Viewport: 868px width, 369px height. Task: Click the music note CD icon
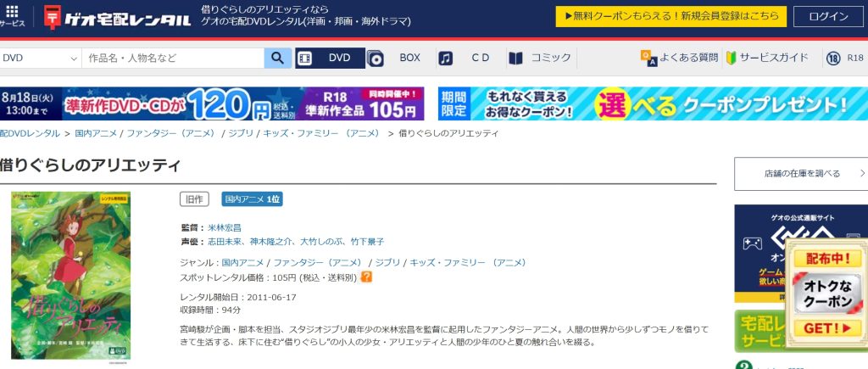tap(446, 59)
